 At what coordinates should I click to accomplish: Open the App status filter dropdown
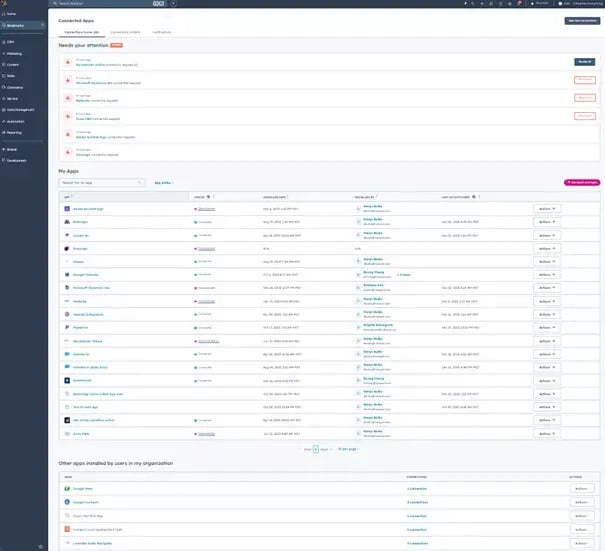tap(164, 183)
